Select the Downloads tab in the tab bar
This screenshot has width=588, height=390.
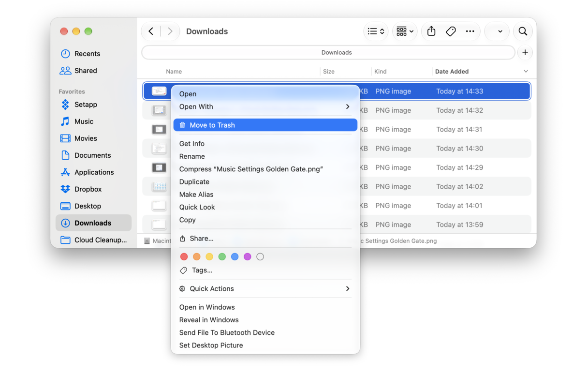[x=328, y=52]
